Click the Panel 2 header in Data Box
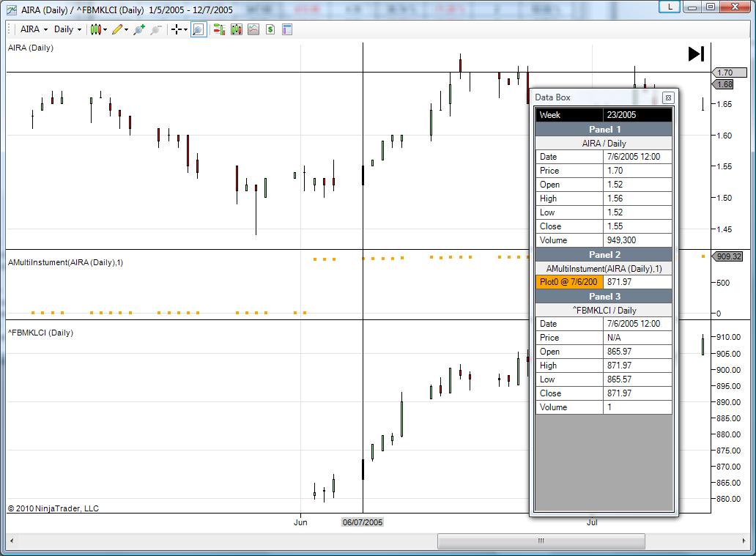The height and width of the screenshot is (556, 756). point(604,255)
